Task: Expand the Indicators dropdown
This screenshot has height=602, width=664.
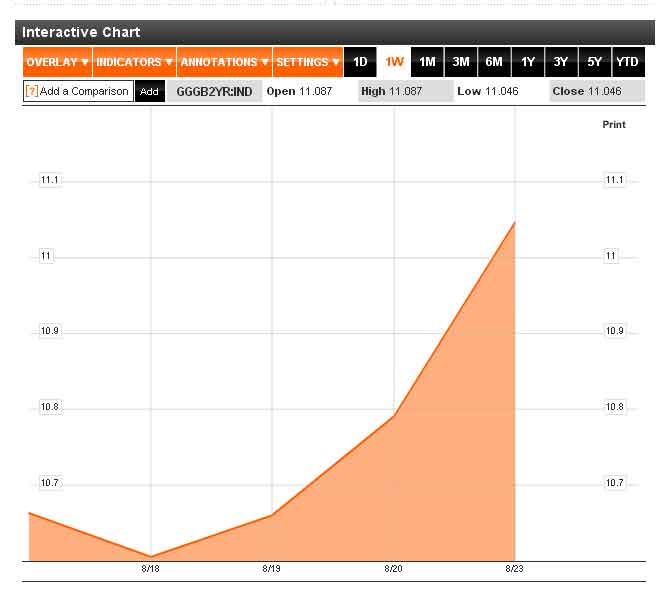Action: point(134,62)
